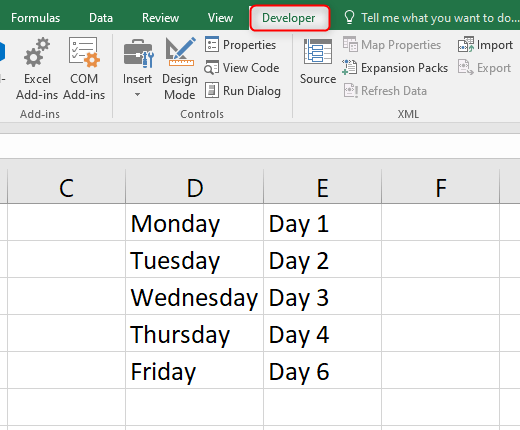Image resolution: width=520 pixels, height=430 pixels.
Task: Click the Properties label button
Action: 250,45
